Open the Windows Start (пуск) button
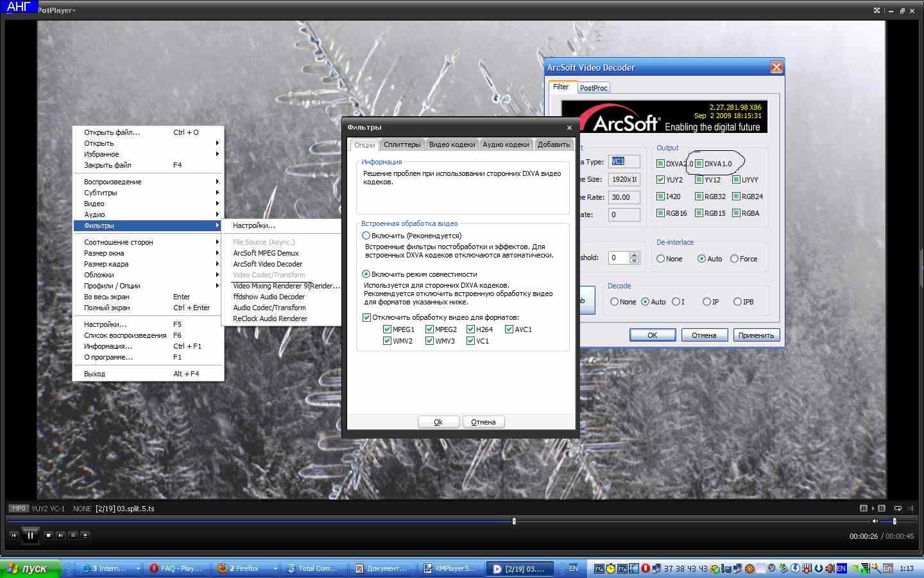924x578 pixels. click(x=31, y=568)
